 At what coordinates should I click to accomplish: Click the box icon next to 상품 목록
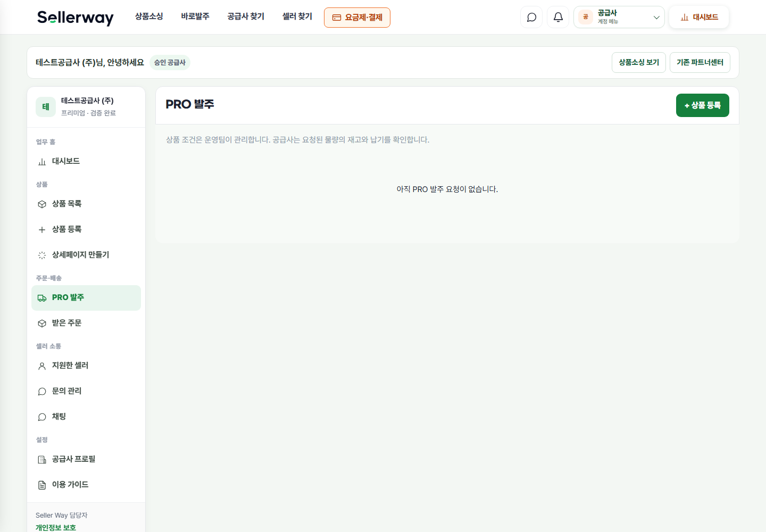pyautogui.click(x=42, y=204)
